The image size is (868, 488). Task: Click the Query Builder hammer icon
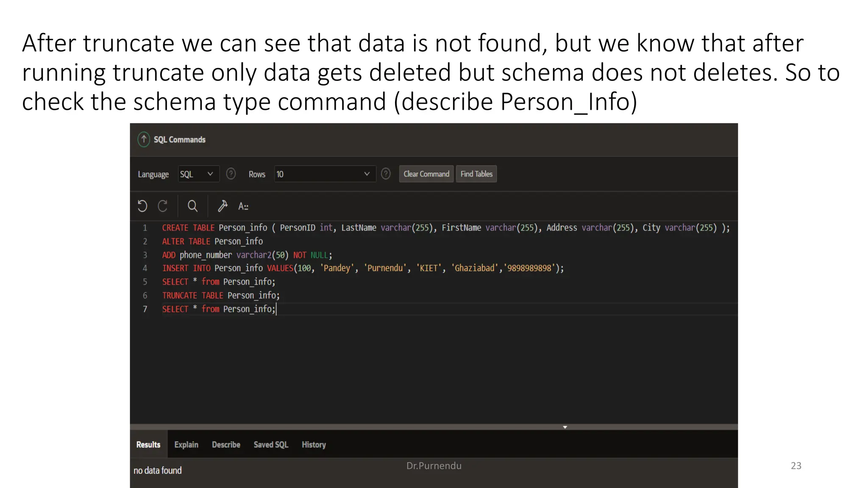tap(223, 206)
